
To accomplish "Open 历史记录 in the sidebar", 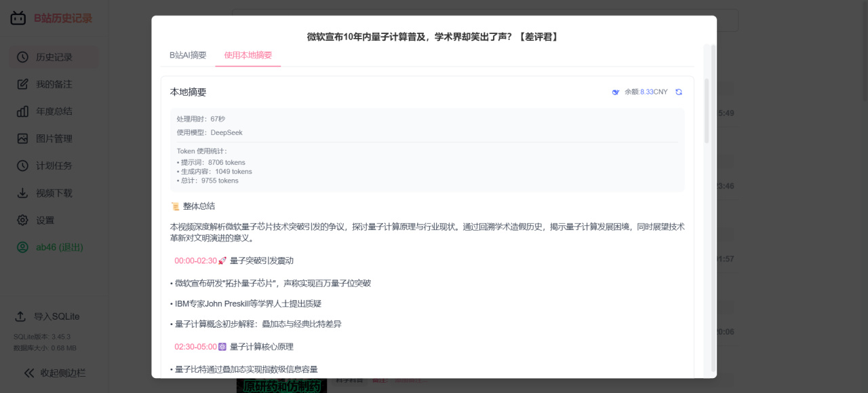I will (54, 57).
